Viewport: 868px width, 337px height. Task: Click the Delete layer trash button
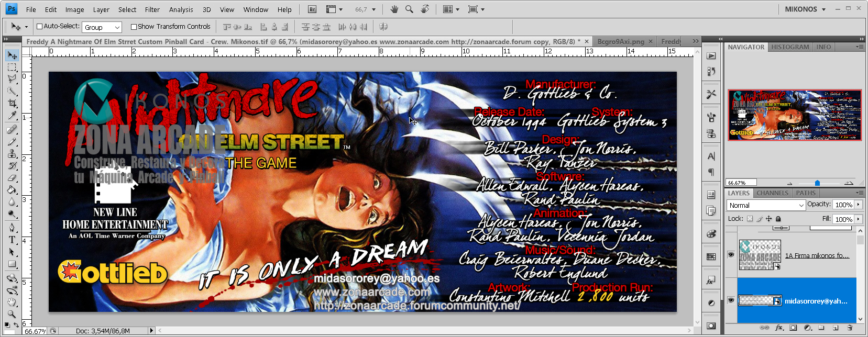(850, 328)
